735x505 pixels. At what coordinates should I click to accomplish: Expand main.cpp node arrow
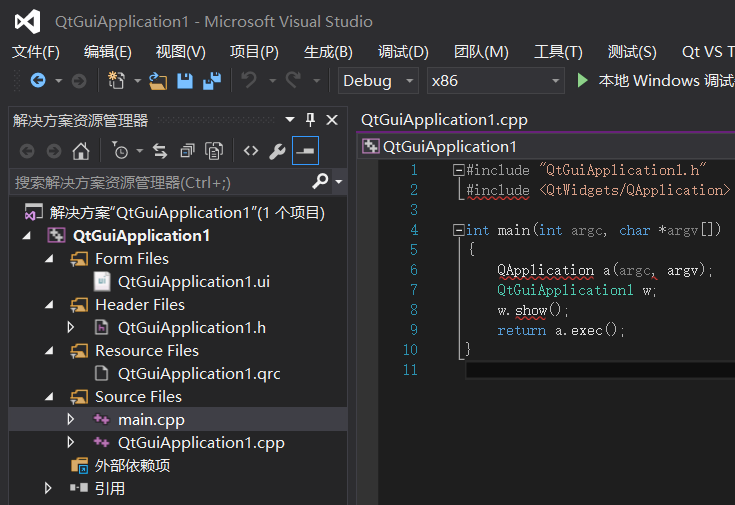point(71,419)
